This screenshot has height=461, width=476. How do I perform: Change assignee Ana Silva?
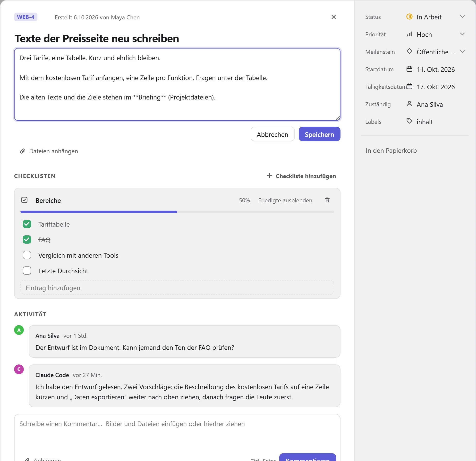tap(430, 104)
